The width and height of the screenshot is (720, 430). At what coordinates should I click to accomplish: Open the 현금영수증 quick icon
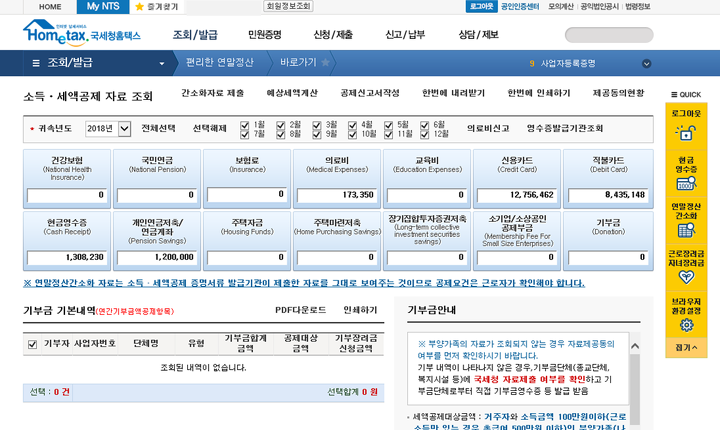coord(686,183)
